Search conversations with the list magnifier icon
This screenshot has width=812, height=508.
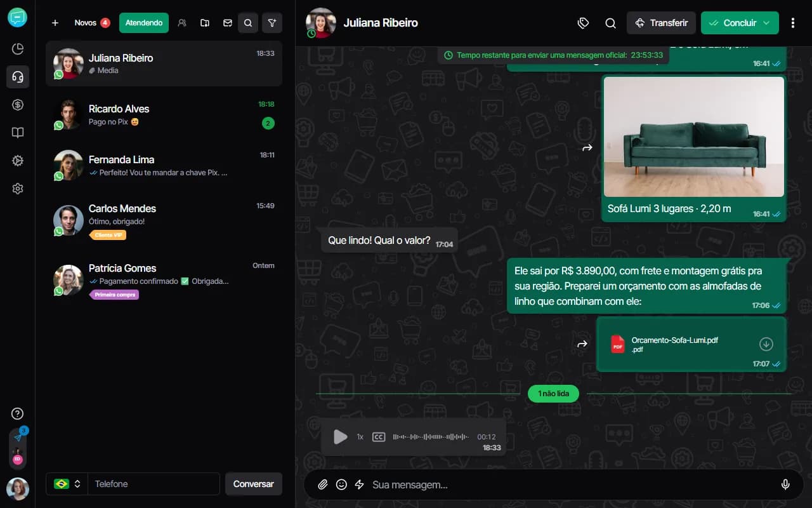pyautogui.click(x=248, y=23)
